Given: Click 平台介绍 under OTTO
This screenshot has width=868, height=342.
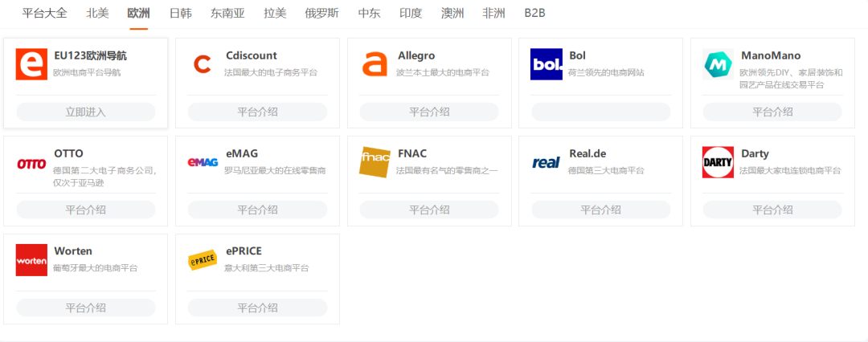Looking at the screenshot, I should click(x=86, y=210).
